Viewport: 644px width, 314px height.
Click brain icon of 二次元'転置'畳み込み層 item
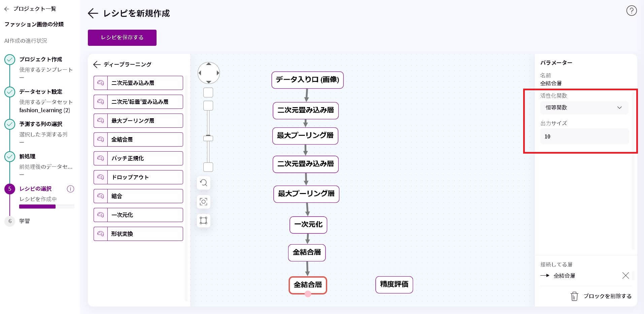[x=100, y=102]
